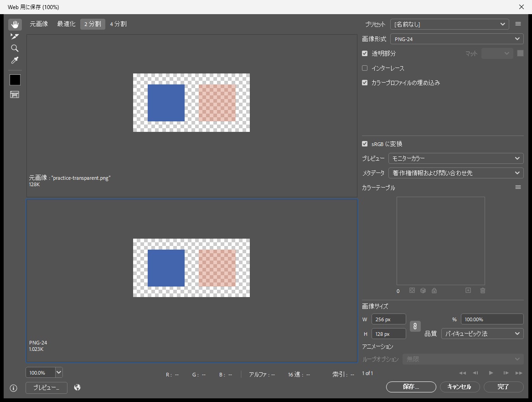Open the zoom level dropdown arrow
The image size is (532, 402).
pyautogui.click(x=59, y=372)
